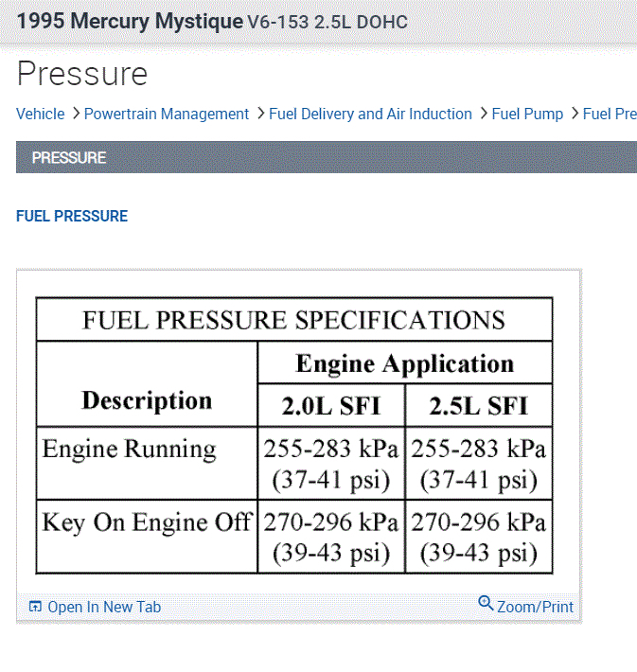Image resolution: width=637 pixels, height=672 pixels.
Task: Click the chevron after Fuel Pump breadcrumb
Action: [x=574, y=114]
